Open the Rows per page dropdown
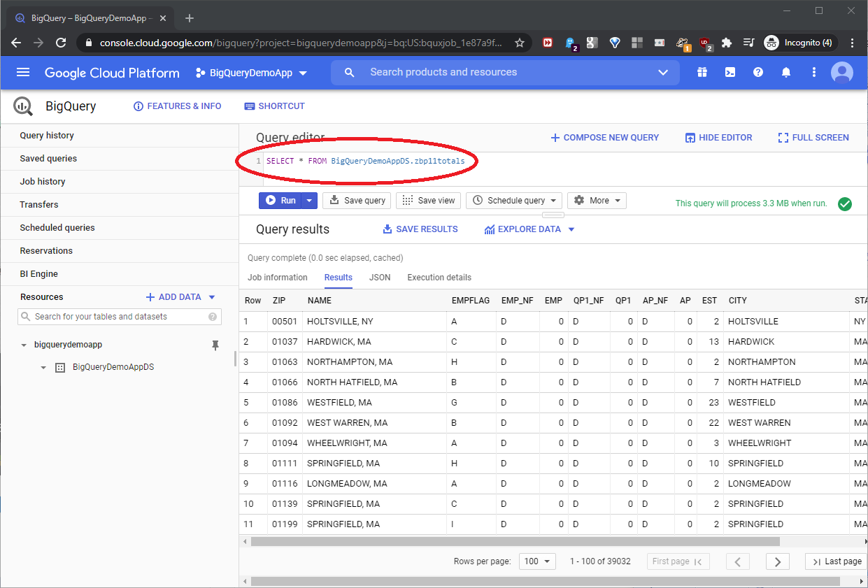868x588 pixels. pos(537,561)
